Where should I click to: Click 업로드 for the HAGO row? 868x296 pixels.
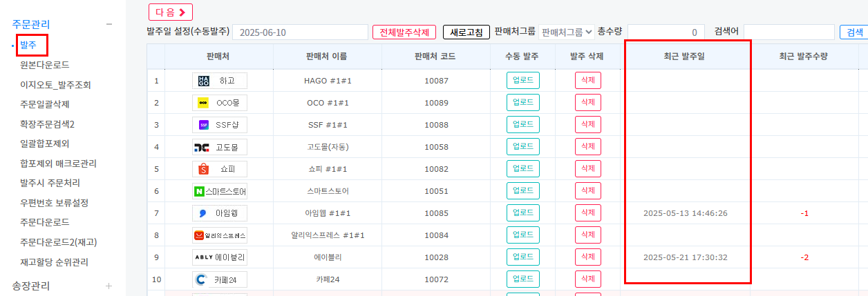(x=523, y=81)
